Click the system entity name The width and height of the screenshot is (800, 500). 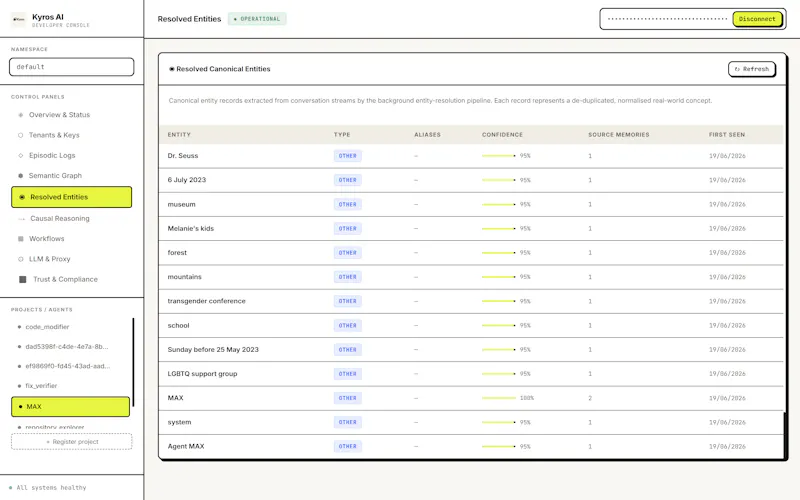tap(180, 422)
